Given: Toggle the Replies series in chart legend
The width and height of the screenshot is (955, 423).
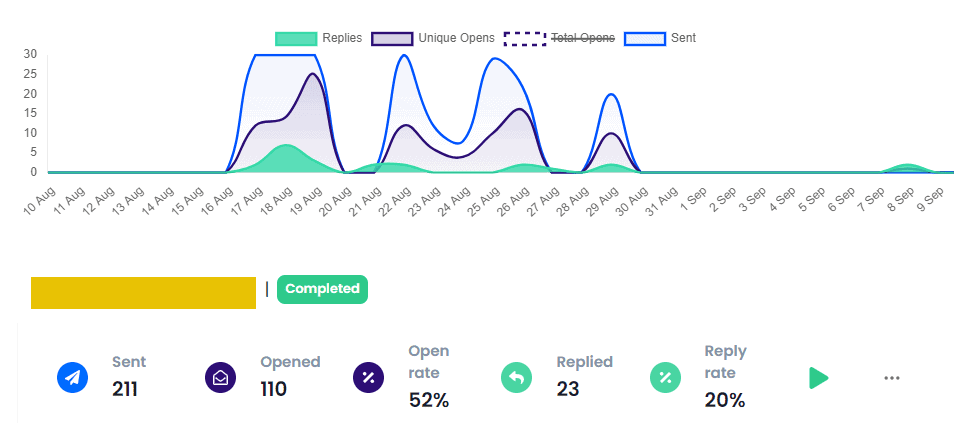Looking at the screenshot, I should 319,38.
